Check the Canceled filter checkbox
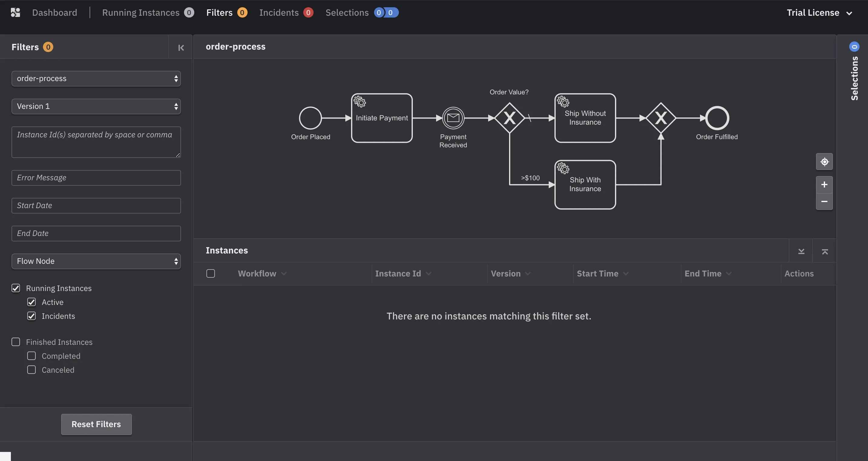868x461 pixels. (31, 370)
